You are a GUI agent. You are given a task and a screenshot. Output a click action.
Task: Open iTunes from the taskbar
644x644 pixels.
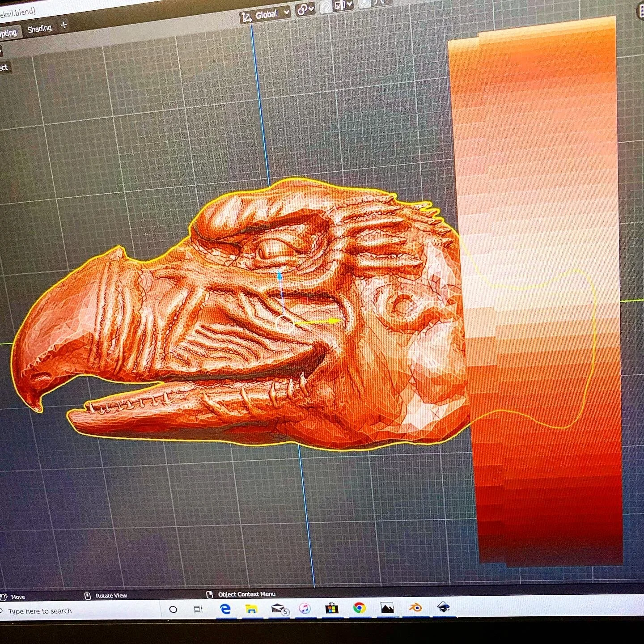coord(305,608)
